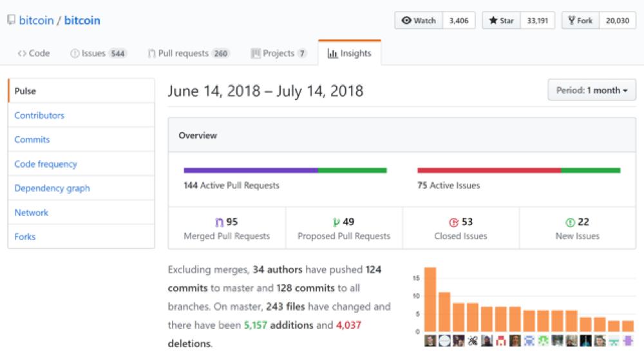Select Contributors in the sidebar
The height and width of the screenshot is (363, 644).
click(39, 115)
